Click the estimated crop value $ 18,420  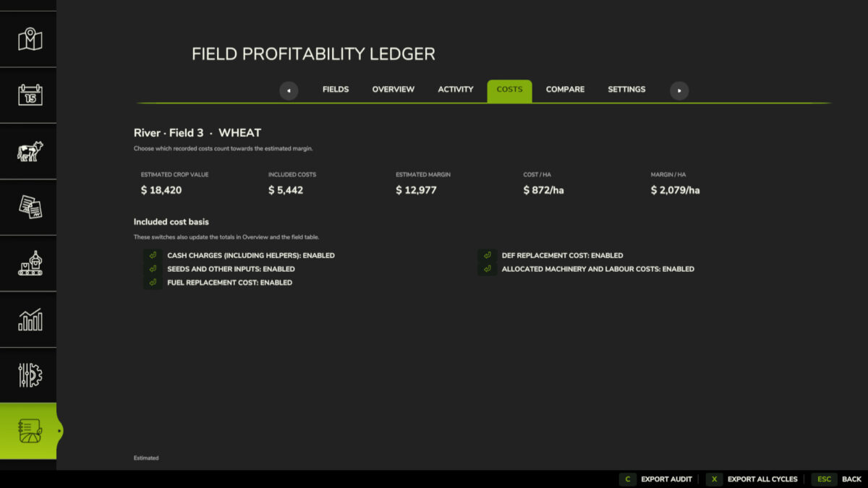pyautogui.click(x=161, y=190)
